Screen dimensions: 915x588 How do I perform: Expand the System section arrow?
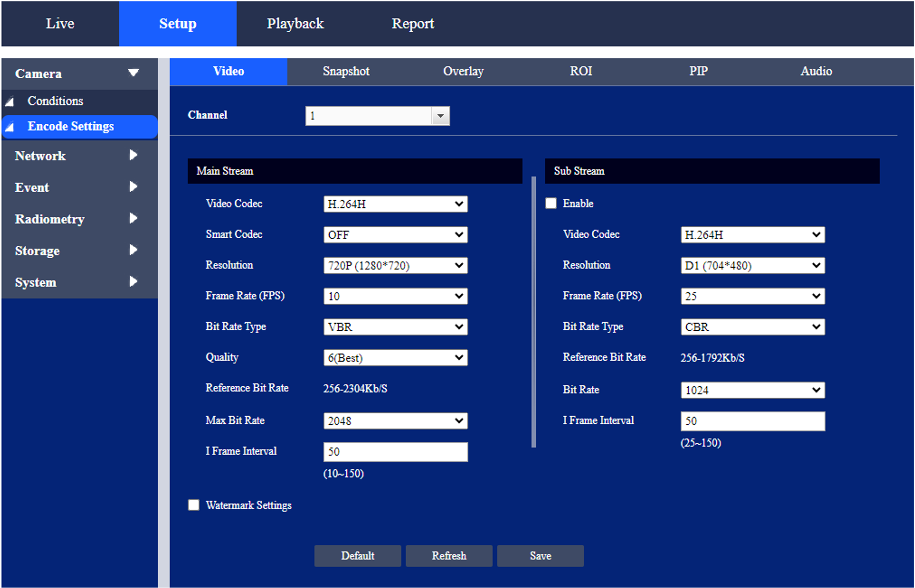pos(133,282)
